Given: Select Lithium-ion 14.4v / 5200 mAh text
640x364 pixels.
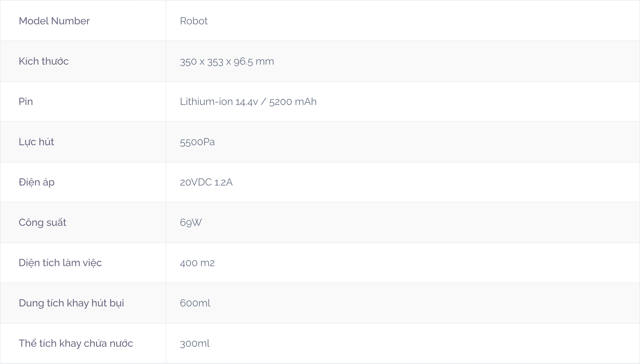Looking at the screenshot, I should tap(248, 102).
